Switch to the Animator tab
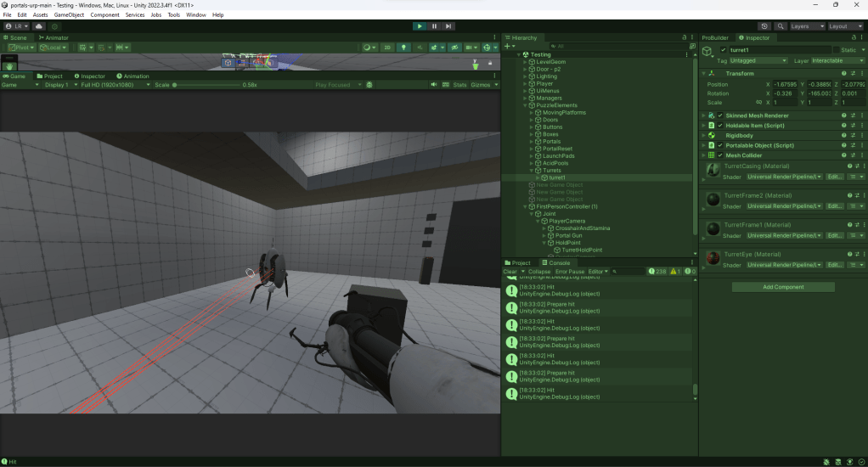The image size is (868, 467). (53, 37)
